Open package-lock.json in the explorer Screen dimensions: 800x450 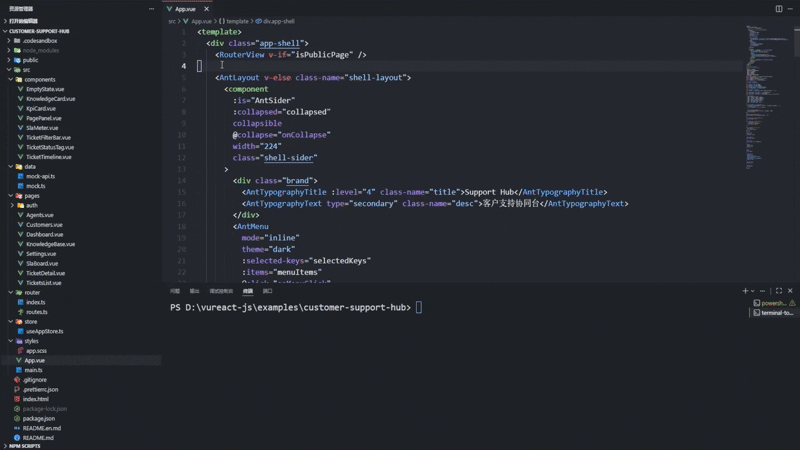(45, 409)
